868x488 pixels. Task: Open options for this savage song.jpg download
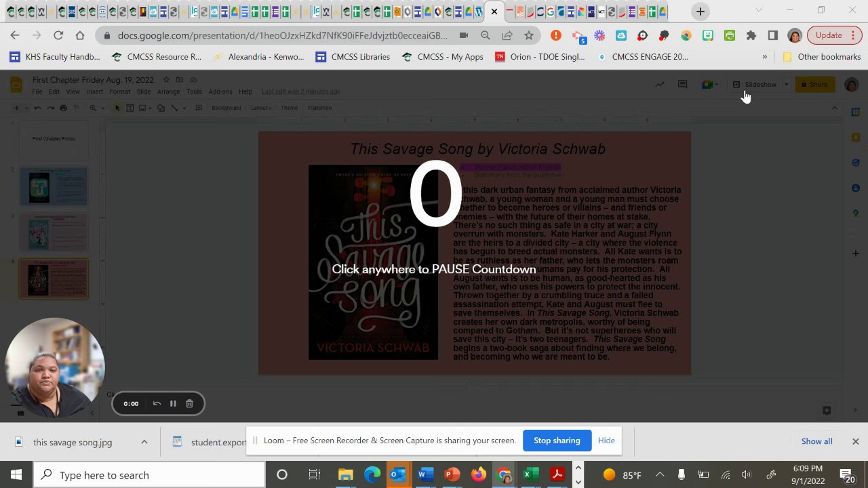[144, 442]
